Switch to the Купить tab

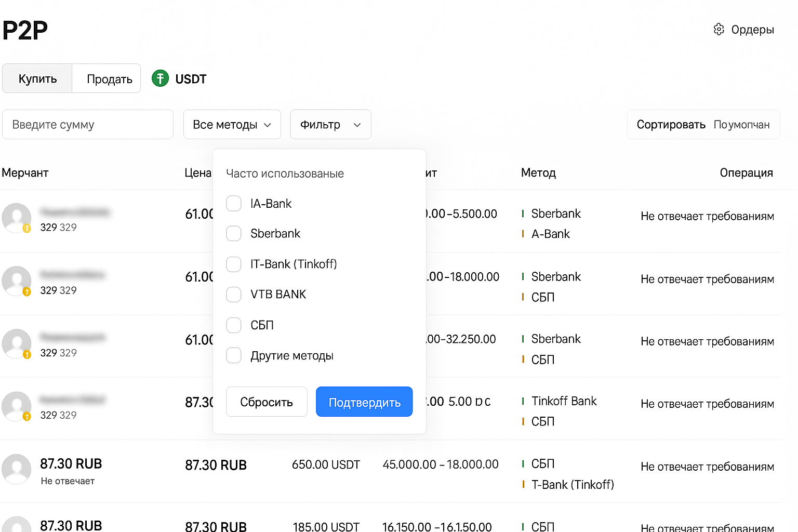coord(37,78)
